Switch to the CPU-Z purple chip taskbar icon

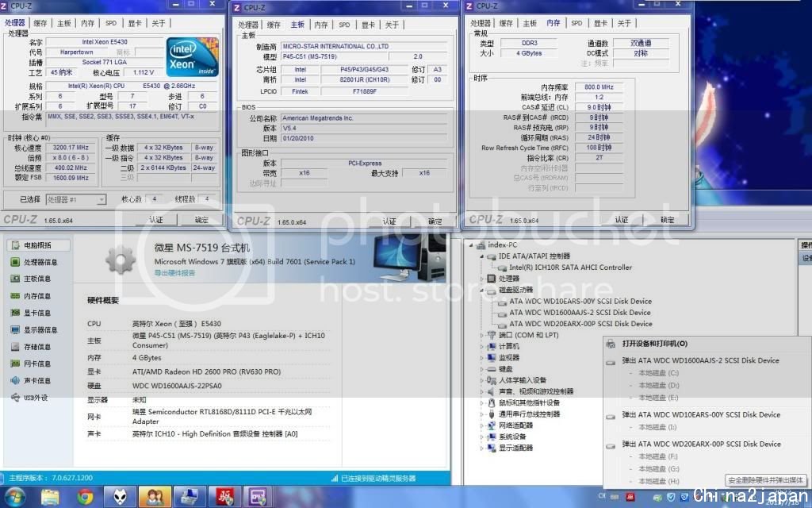[259, 497]
